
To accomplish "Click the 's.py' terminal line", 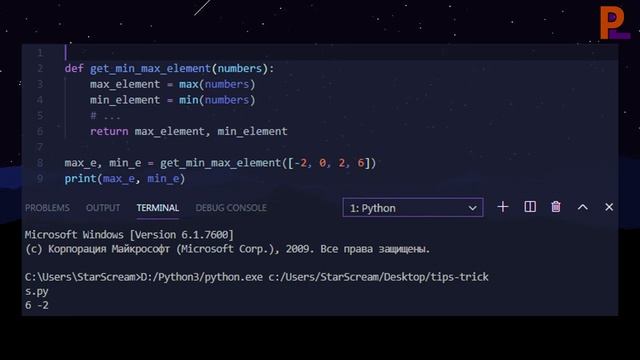I will coord(37,291).
